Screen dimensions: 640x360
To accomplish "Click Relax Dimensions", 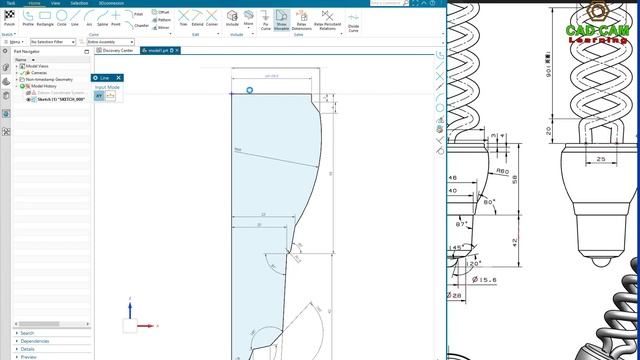I will (x=302, y=20).
